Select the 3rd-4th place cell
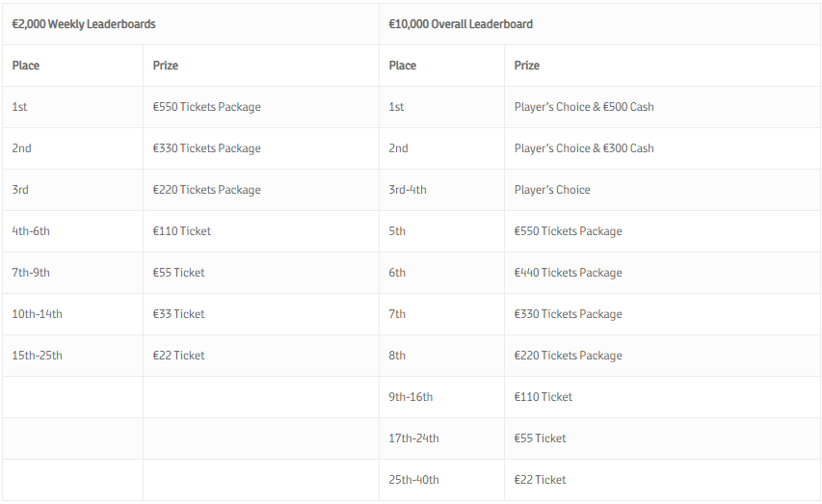Screen dimensions: 822x504 pos(408,190)
